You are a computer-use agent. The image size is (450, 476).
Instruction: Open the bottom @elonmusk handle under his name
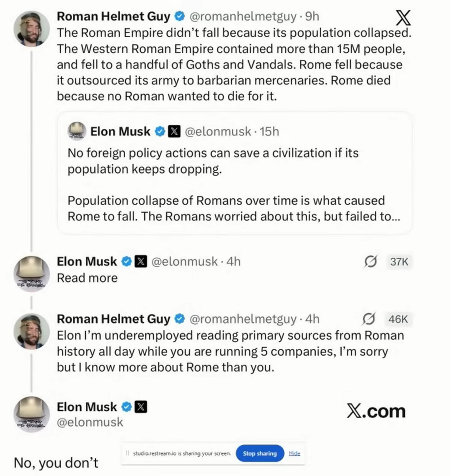tap(90, 422)
